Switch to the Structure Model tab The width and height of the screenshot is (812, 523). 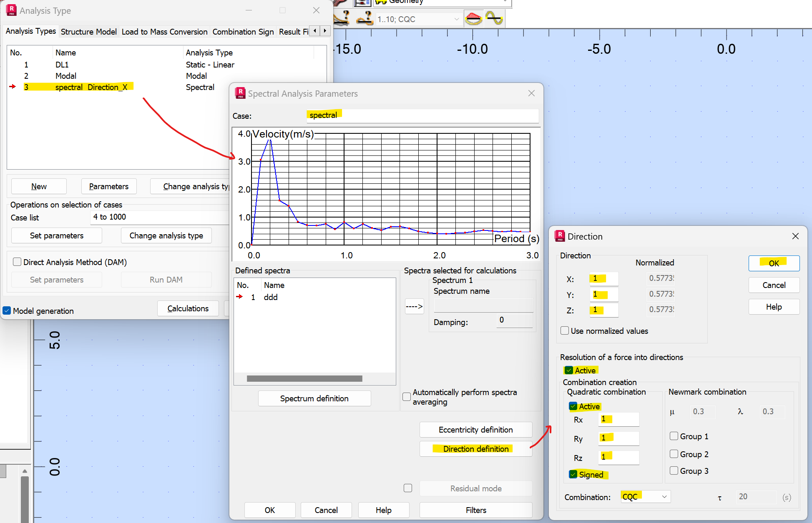(88, 32)
